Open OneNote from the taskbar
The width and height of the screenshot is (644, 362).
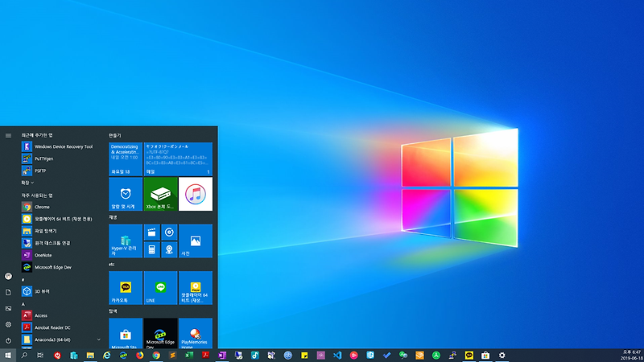pos(222,356)
